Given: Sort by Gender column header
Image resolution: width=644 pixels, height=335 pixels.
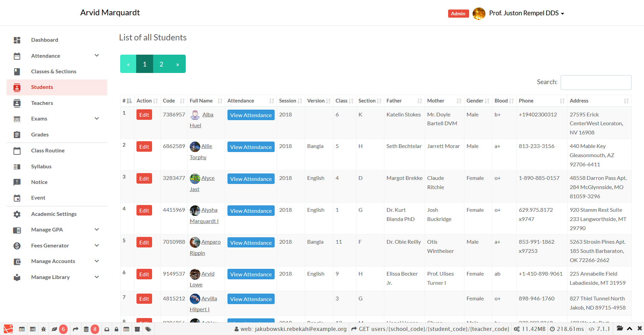Looking at the screenshot, I should click(x=478, y=101).
